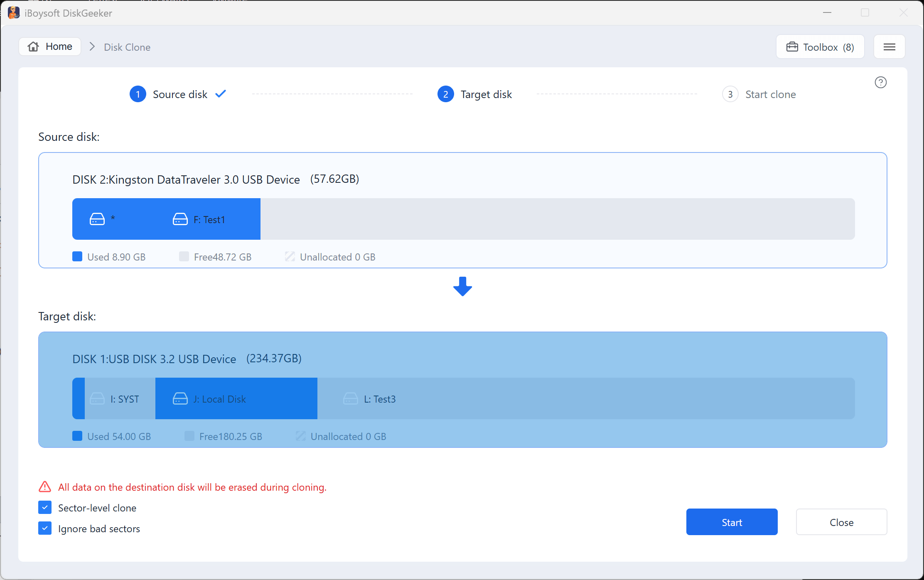Click the Toolbox briefcase icon
This screenshot has height=580, width=924.
tap(792, 47)
